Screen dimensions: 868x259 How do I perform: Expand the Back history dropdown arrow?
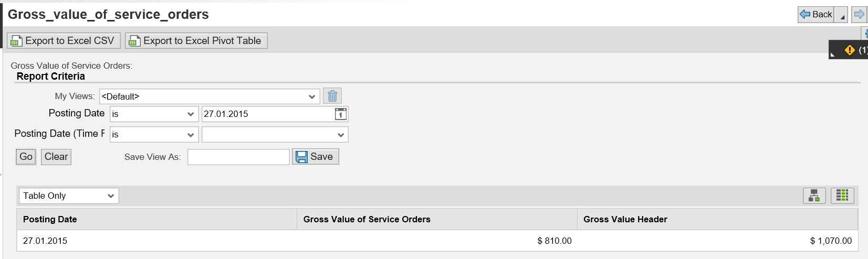point(841,15)
